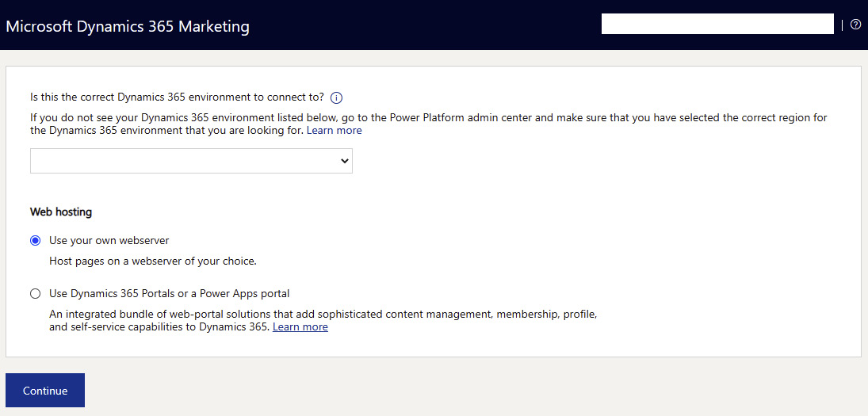Select the Use your own webserver radio
Viewport: 868px width, 416px height.
click(36, 241)
